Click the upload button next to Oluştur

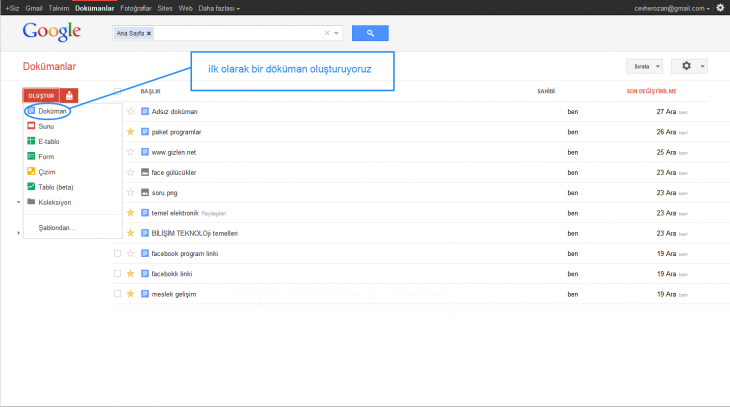69,95
